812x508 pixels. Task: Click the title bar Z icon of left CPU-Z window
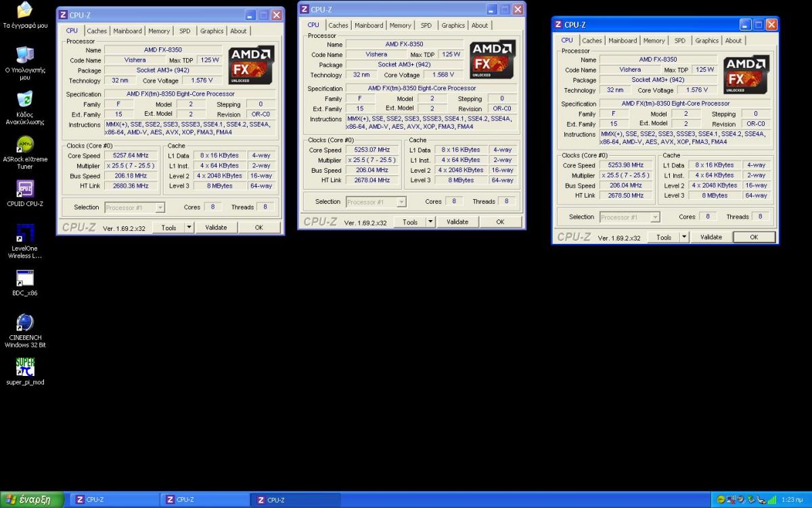tap(63, 14)
